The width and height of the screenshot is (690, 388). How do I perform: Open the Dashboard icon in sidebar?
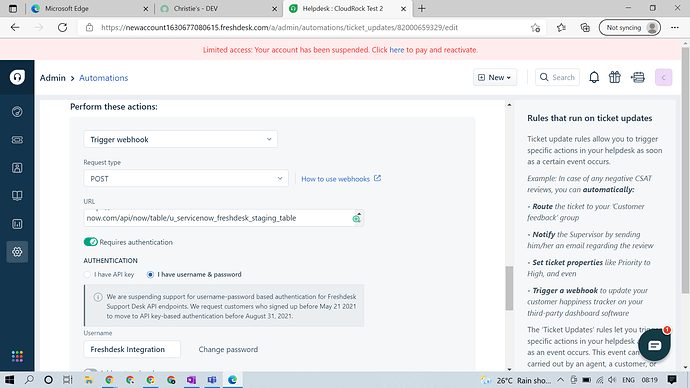coord(17,112)
